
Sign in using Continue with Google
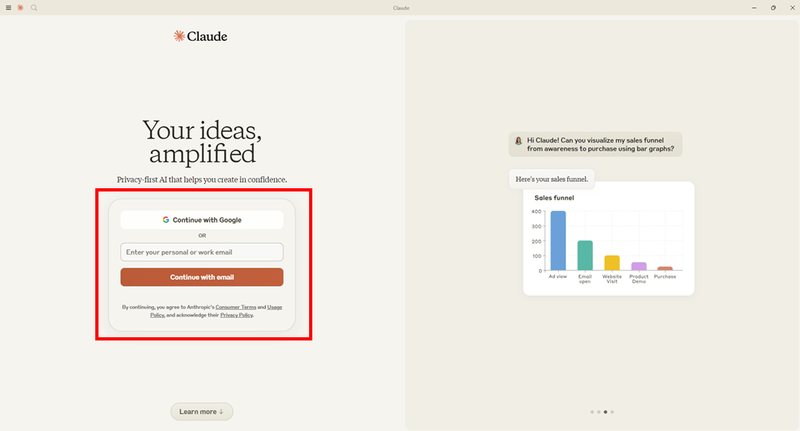tap(202, 220)
